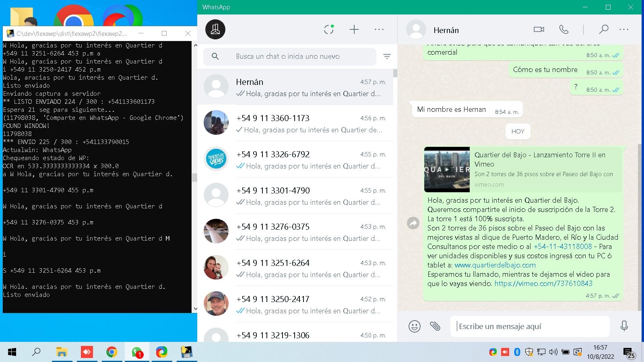Open the Status updates icon
This screenshot has width=644, height=362.
tap(329, 29)
